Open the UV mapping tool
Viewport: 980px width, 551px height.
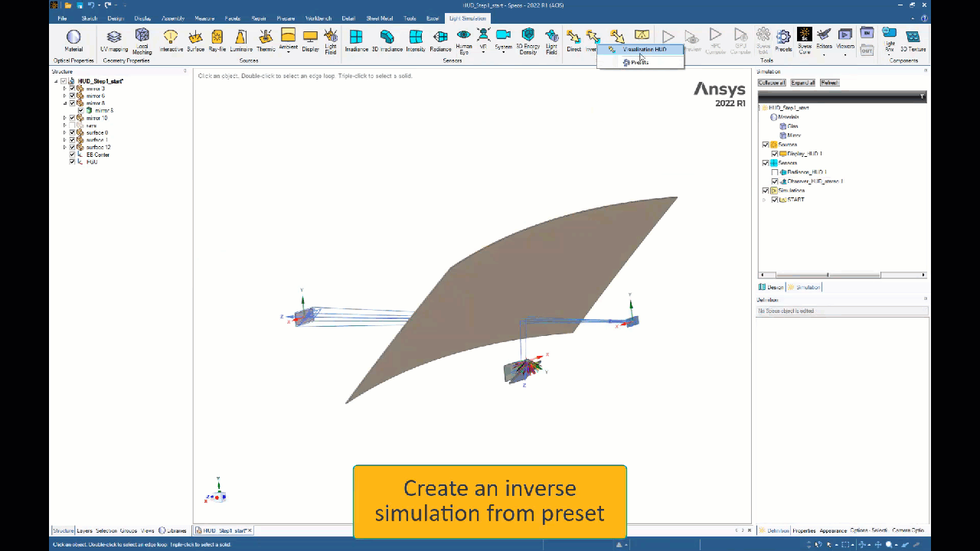(x=114, y=41)
